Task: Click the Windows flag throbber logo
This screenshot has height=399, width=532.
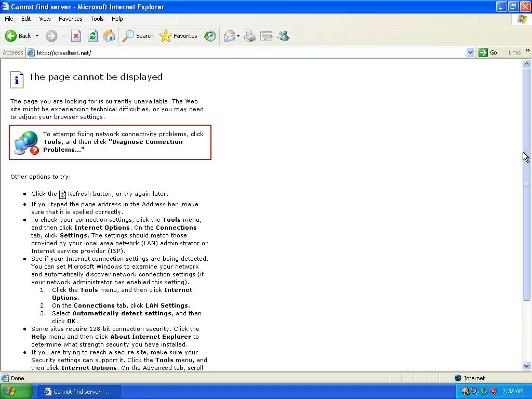Action: 522,19
